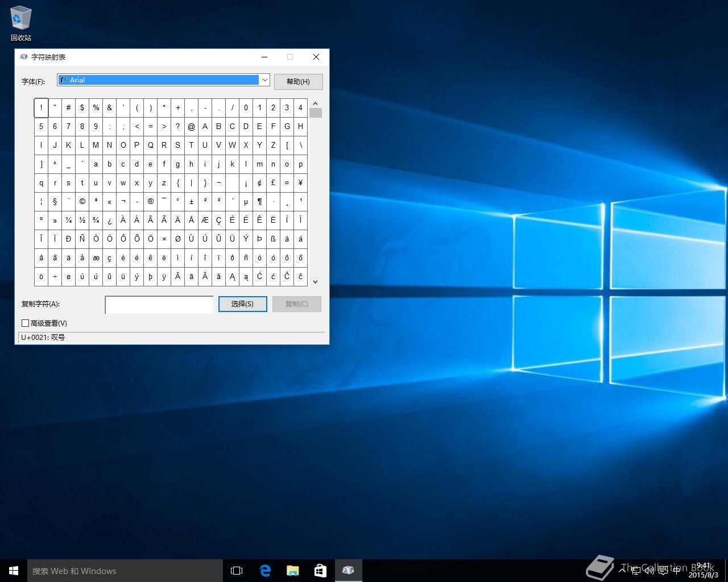Select the pilcrow ¶ character cell
Viewport: 728px width, 582px height.
pyautogui.click(x=259, y=201)
